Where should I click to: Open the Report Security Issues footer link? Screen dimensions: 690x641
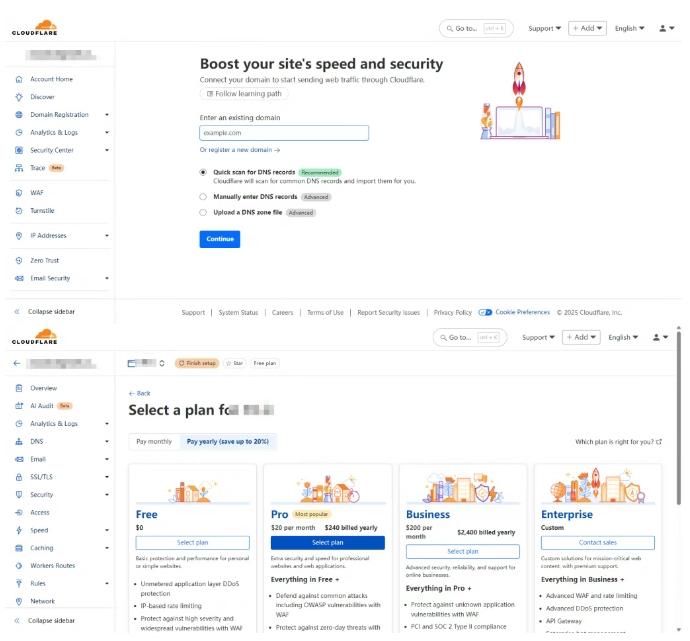(389, 313)
